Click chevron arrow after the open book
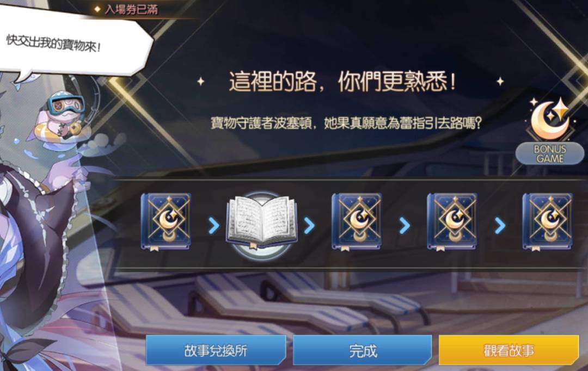This screenshot has width=588, height=371. [309, 226]
